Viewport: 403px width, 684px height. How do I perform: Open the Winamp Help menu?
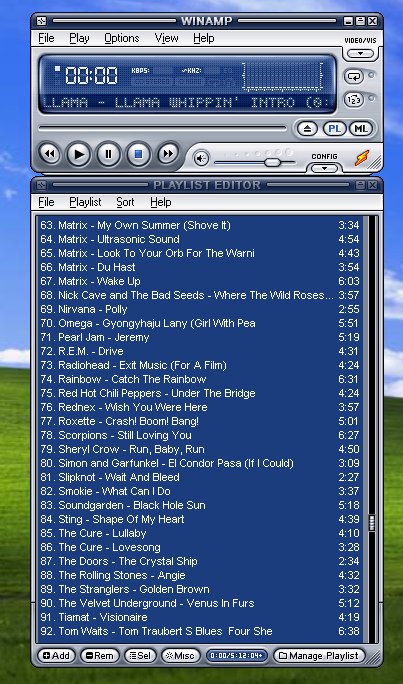(x=204, y=38)
